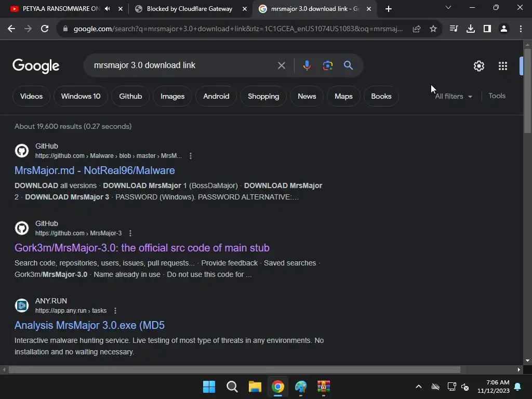Filter results by Maps
532x399 pixels.
point(343,96)
